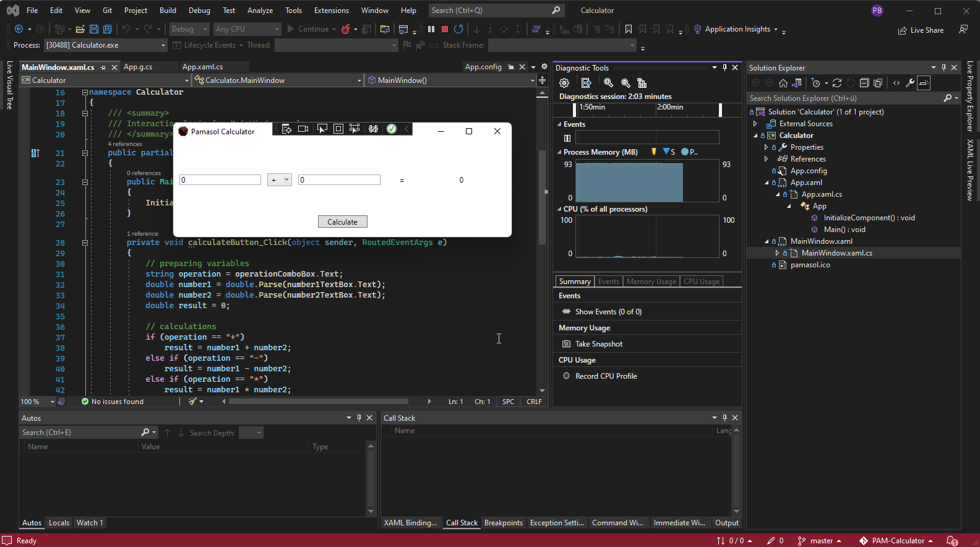
Task: Open Live Share
Action: 921,30
